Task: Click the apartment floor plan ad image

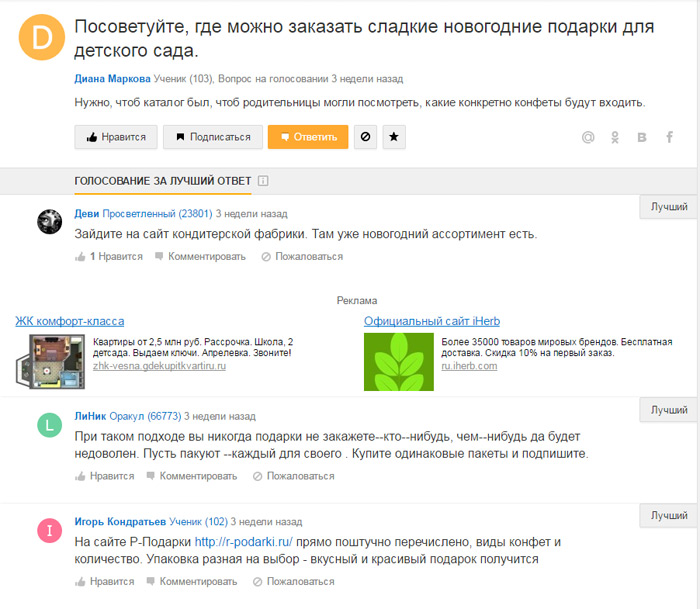Action: pos(50,361)
